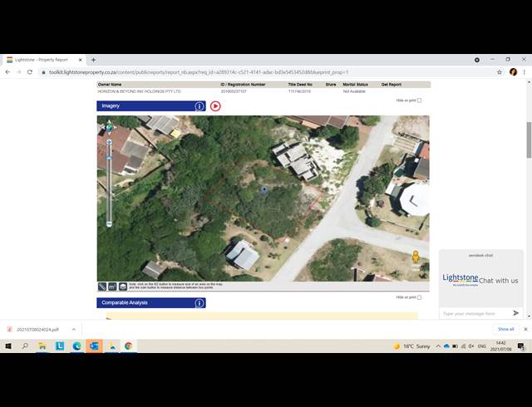Open Windows taskbar search
Viewport: 532px width, 407px height.
pyautogui.click(x=25, y=346)
